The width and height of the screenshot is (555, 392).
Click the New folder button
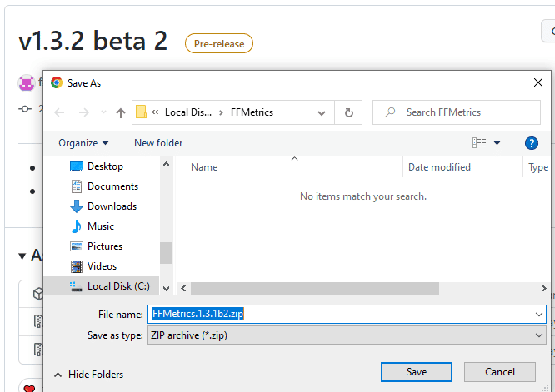[x=158, y=143]
